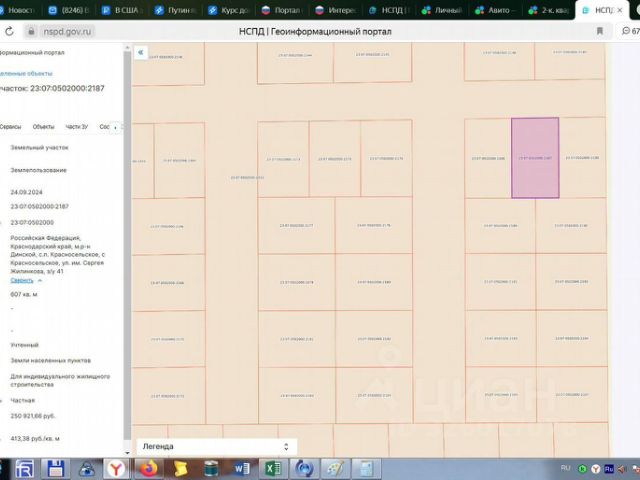Open Firefox from the taskbar

pyautogui.click(x=149, y=469)
